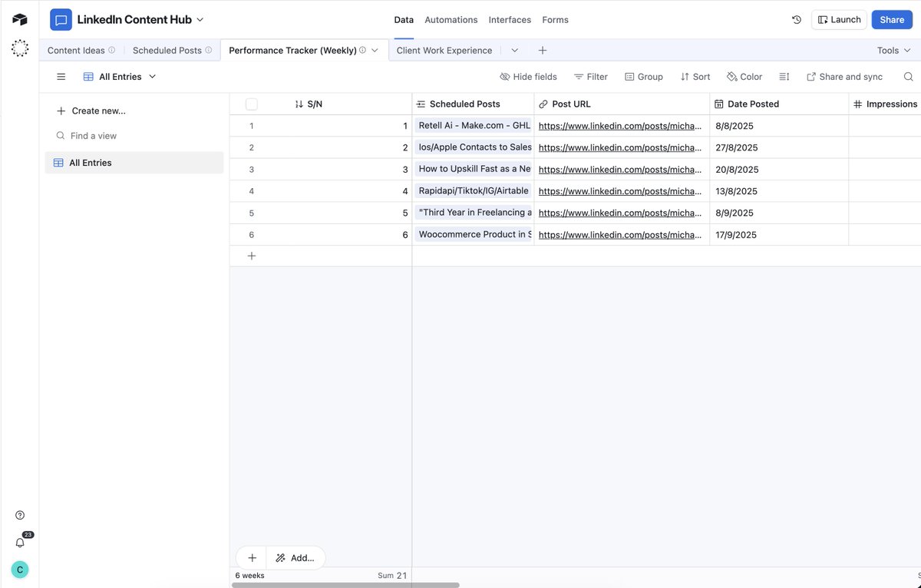Image resolution: width=921 pixels, height=588 pixels.
Task: Select the All Entries view in sidebar
Action: coord(134,163)
